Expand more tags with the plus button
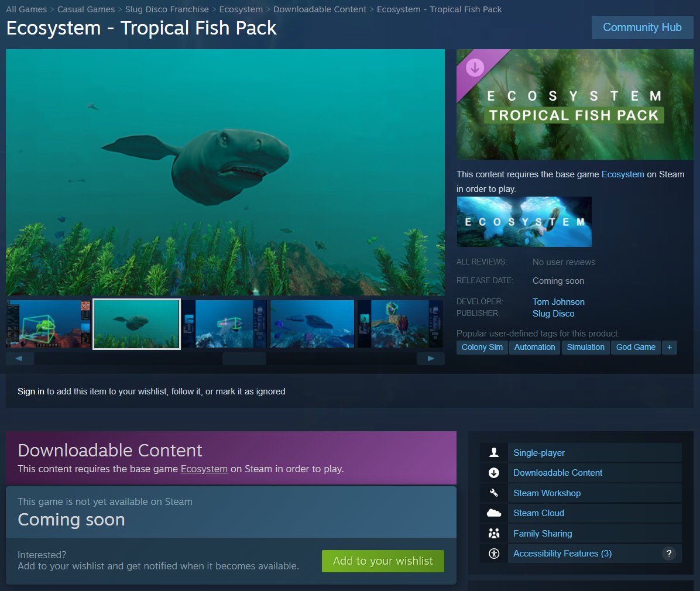 tap(669, 347)
